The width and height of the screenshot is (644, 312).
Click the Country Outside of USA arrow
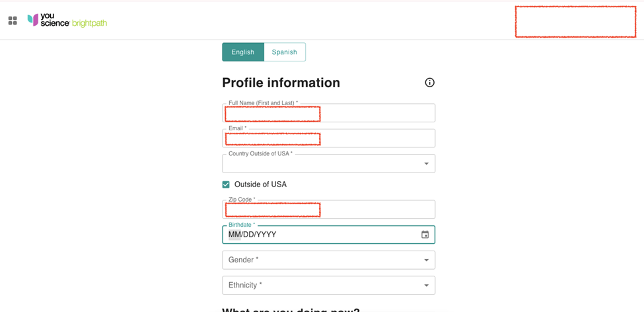pos(426,164)
